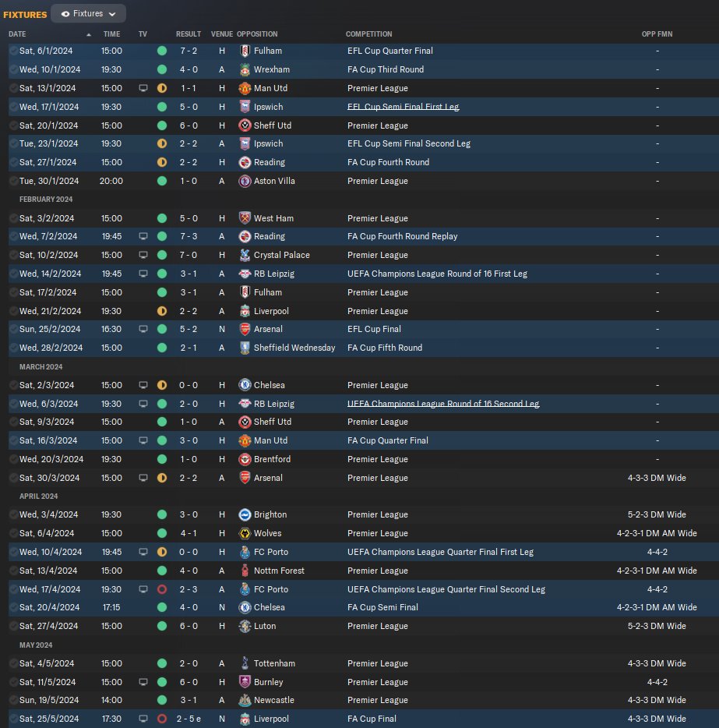Click the Brighton club badge
719x728 pixels.
(245, 514)
